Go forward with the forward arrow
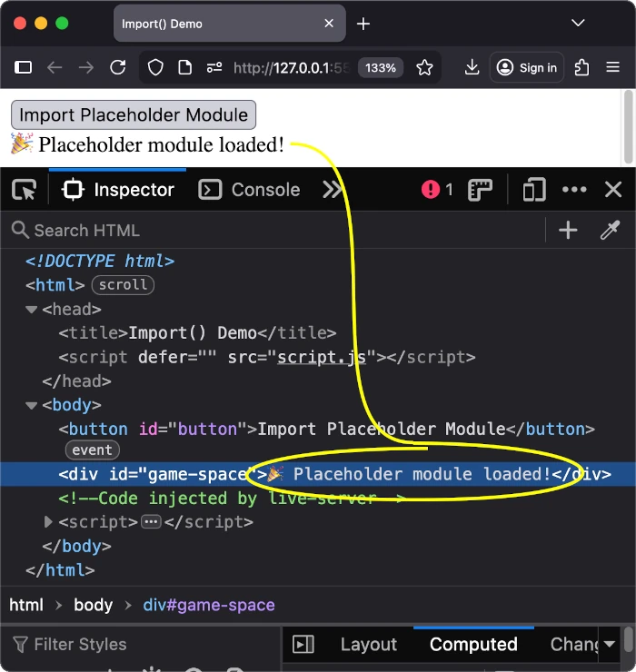The height and width of the screenshot is (672, 636). (x=86, y=68)
